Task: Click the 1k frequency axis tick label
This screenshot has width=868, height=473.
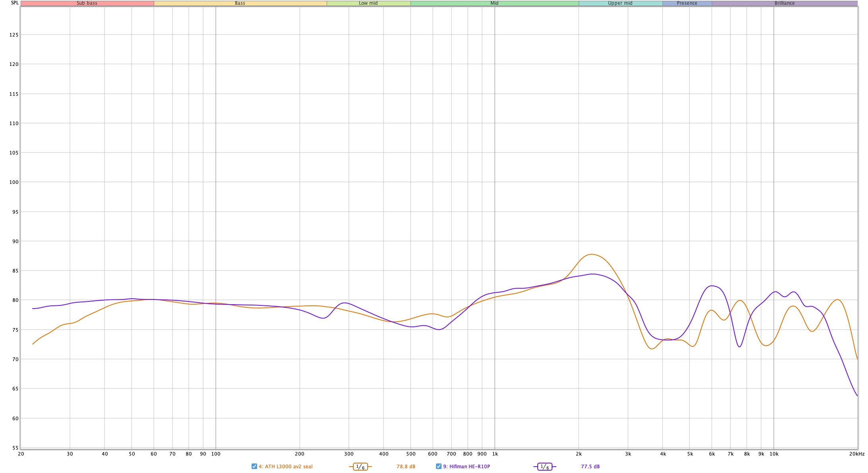Action: pos(495,454)
